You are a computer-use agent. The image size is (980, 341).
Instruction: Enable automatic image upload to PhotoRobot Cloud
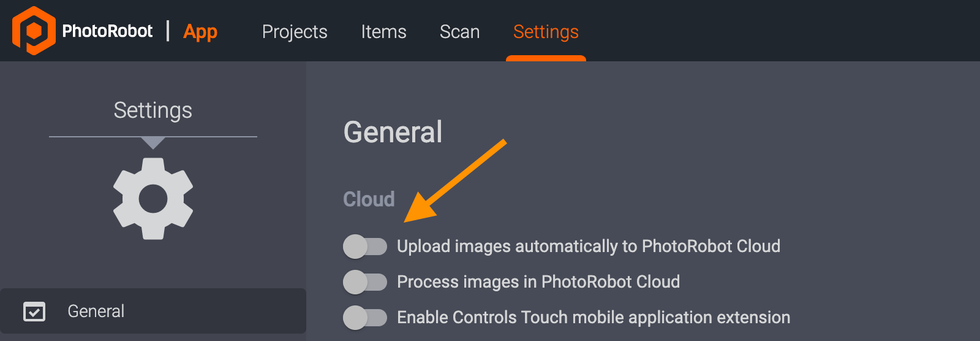click(x=365, y=247)
